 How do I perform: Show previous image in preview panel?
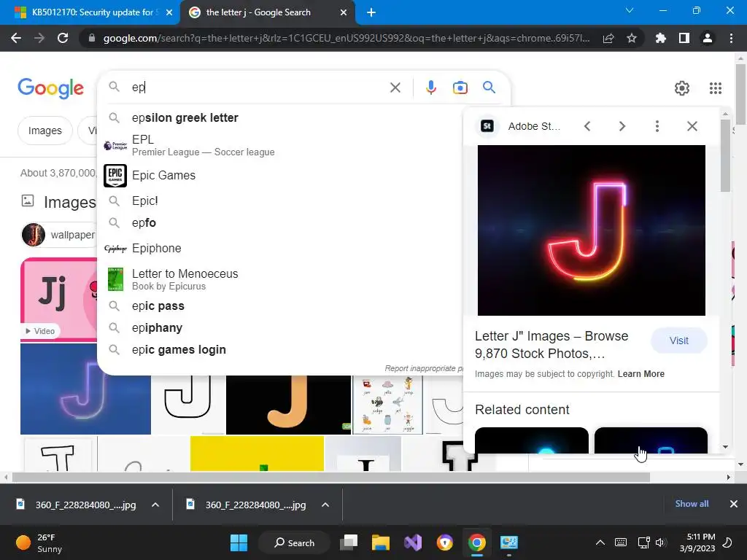[587, 126]
